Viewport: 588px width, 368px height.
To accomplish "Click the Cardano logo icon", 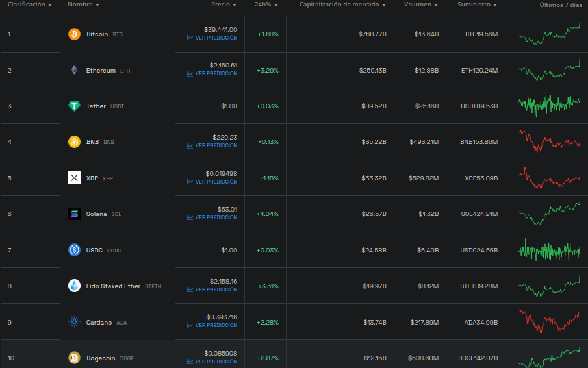I will click(74, 322).
